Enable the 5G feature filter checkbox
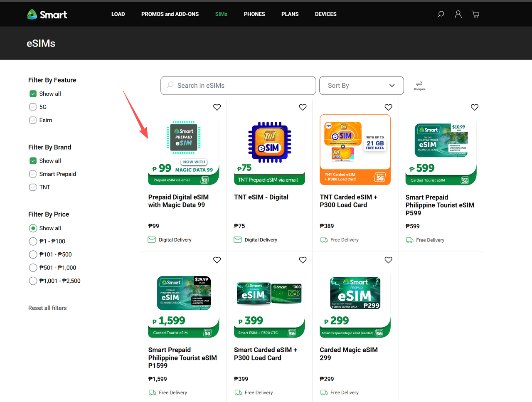This screenshot has height=402, width=532. 33,107
